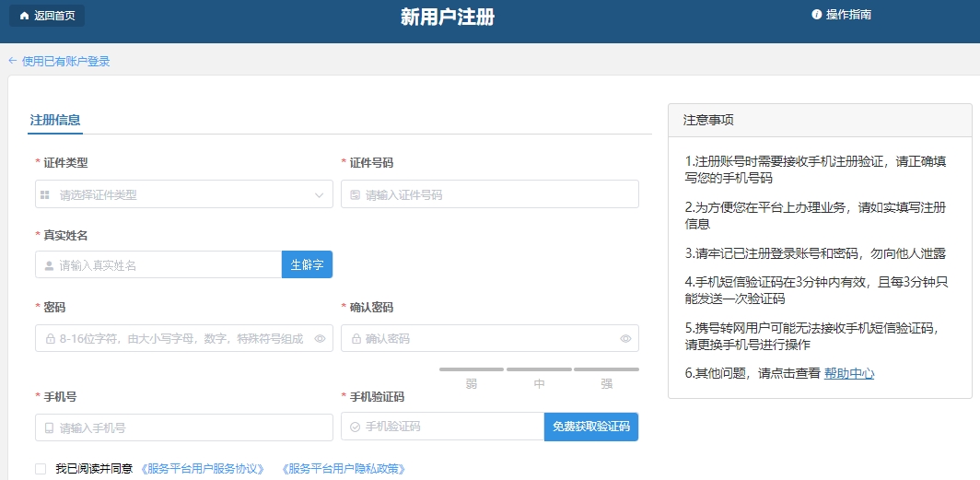Expand the 证件类型 chevron arrow

[x=320, y=195]
